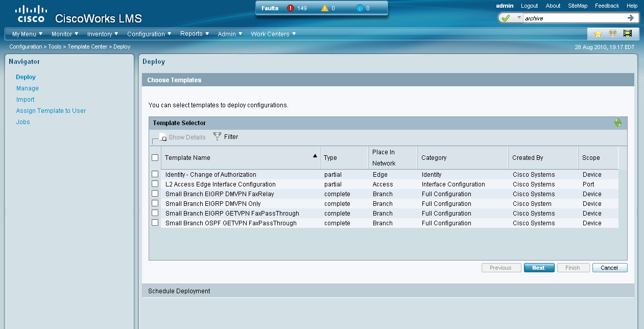This screenshot has height=329, width=644.
Task: Click the Show Details label
Action: point(187,137)
